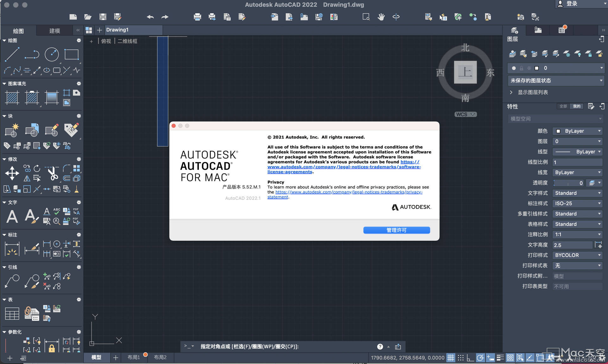Screen dimensions: 608x364
Task: Click the color swatch next to 图层 0
Action: tap(536, 68)
